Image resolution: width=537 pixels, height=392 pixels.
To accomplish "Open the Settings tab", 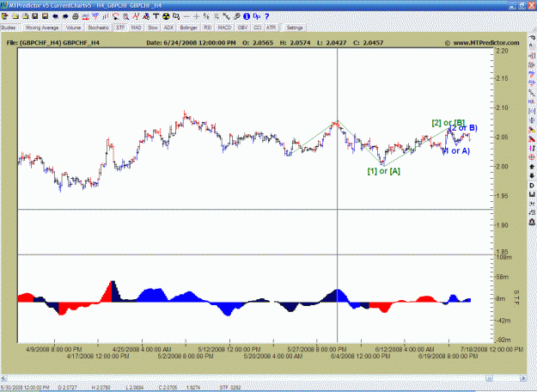I will tap(295, 28).
